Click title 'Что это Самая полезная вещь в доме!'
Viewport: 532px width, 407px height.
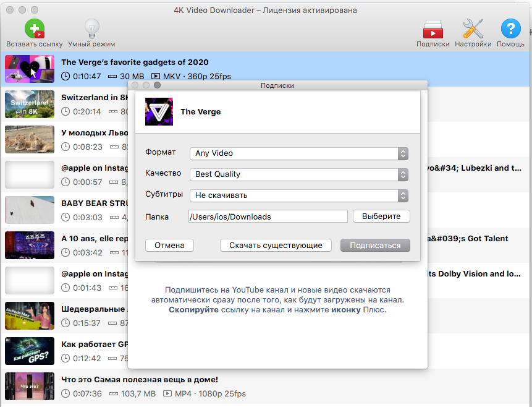[x=140, y=380]
